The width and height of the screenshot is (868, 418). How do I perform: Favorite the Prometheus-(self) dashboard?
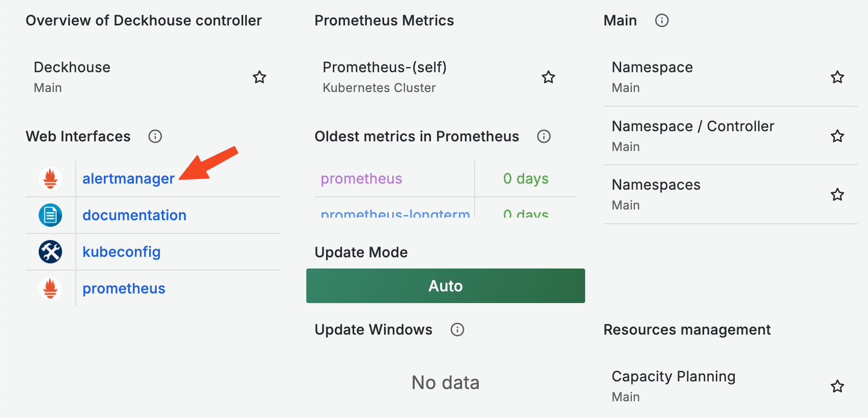click(x=548, y=77)
